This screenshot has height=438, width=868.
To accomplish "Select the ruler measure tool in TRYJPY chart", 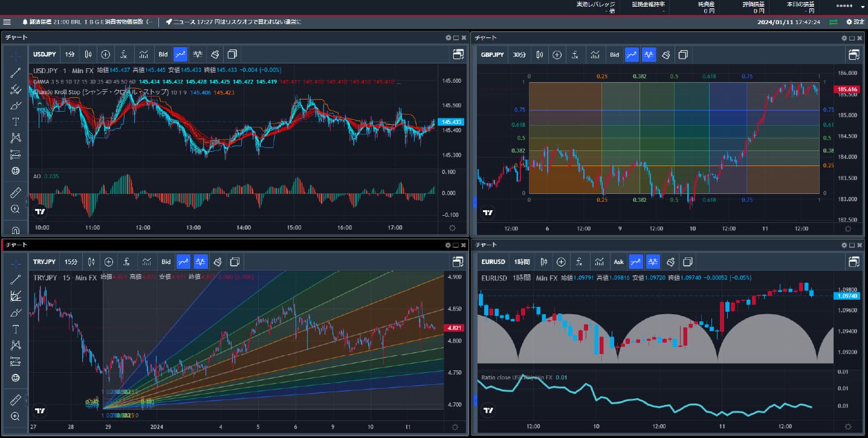I will coord(16,399).
